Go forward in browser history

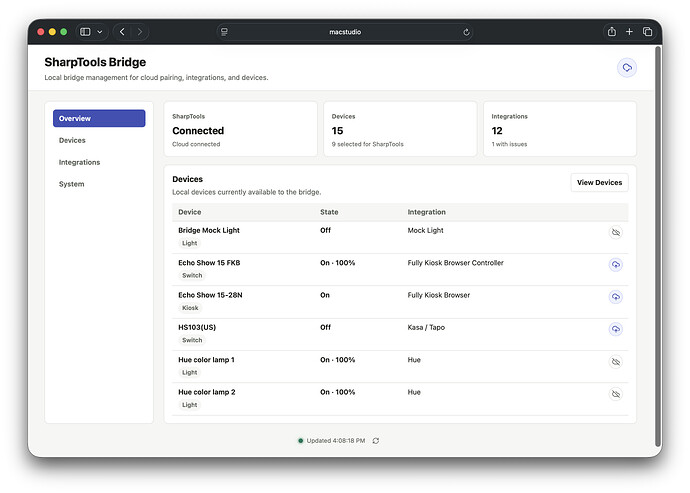coord(140,32)
